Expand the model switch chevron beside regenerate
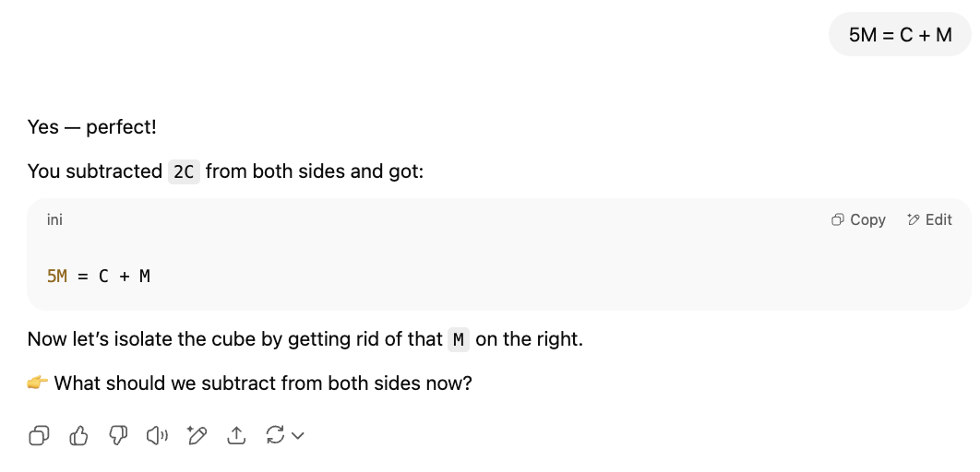Viewport: 980px width, 472px height. point(298,435)
